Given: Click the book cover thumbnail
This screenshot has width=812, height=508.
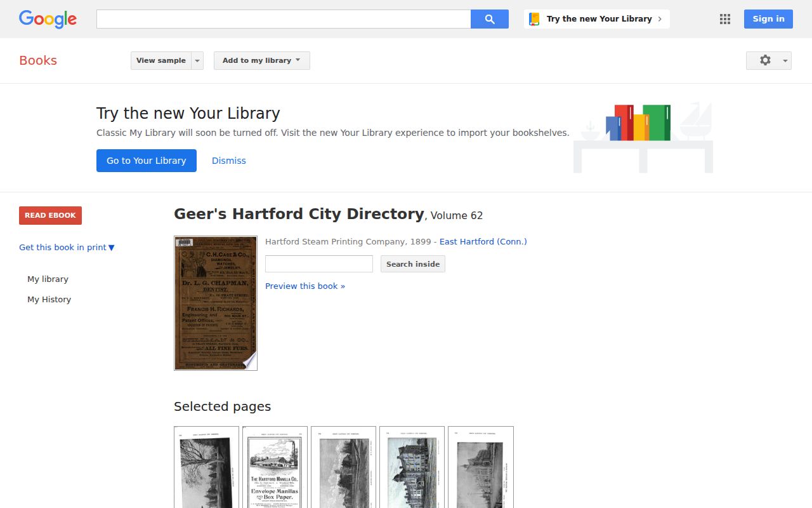Looking at the screenshot, I should (x=216, y=303).
